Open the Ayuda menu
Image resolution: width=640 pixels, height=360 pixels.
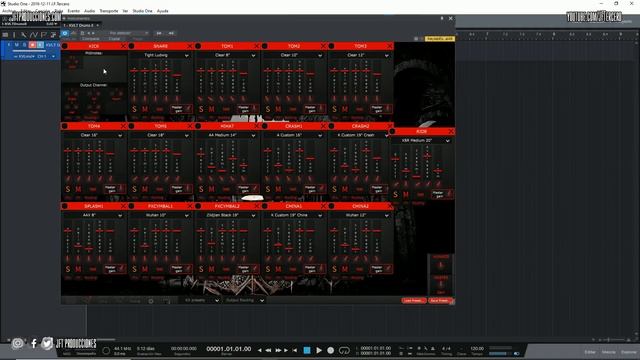click(x=162, y=11)
